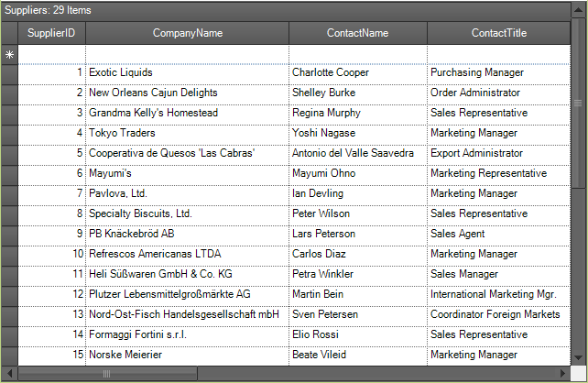Click the Suppliers: 29 Items title bar

286,10
